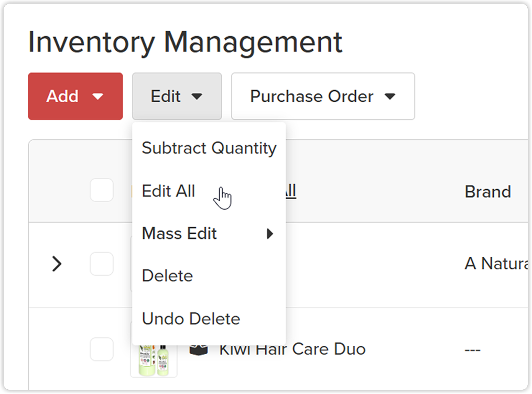Select Undo Delete menu option

coord(209,319)
